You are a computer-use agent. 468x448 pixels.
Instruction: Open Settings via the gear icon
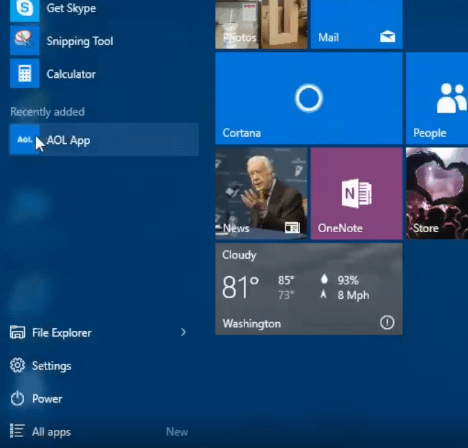click(17, 365)
